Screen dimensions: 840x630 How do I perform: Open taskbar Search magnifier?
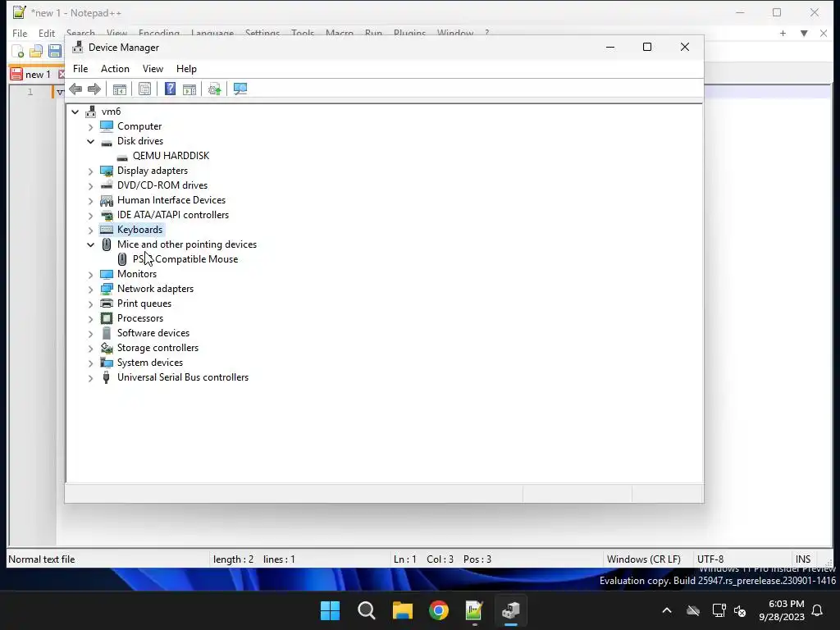367,610
